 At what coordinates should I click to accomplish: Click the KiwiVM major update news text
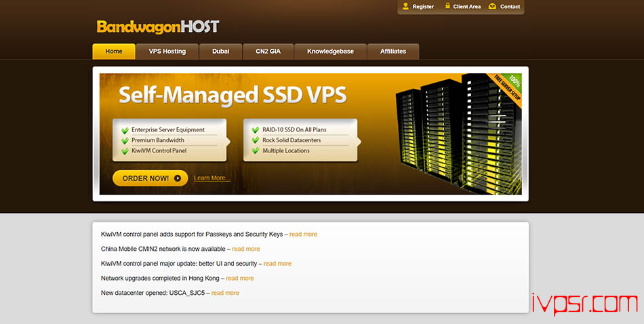tap(179, 264)
